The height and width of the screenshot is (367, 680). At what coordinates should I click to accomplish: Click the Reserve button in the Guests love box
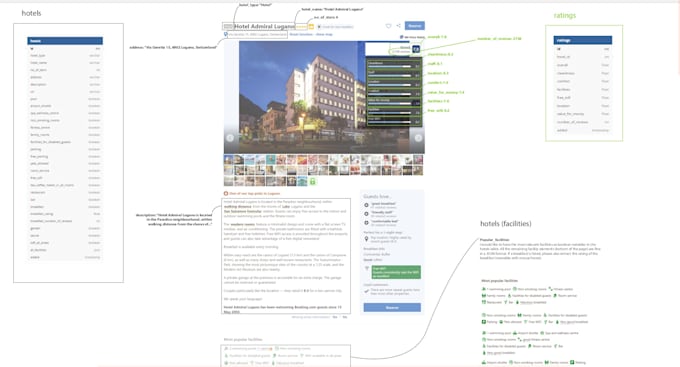[392, 307]
